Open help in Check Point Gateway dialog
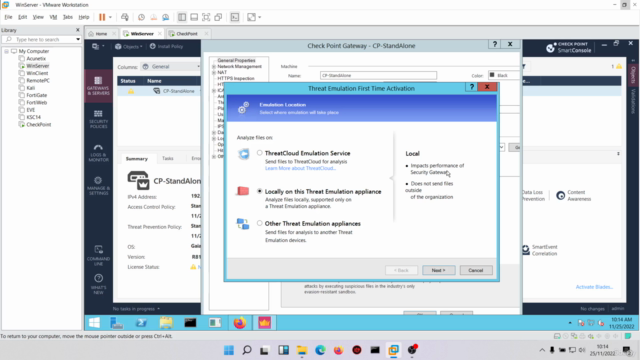This screenshot has width=640, height=360. click(x=495, y=44)
